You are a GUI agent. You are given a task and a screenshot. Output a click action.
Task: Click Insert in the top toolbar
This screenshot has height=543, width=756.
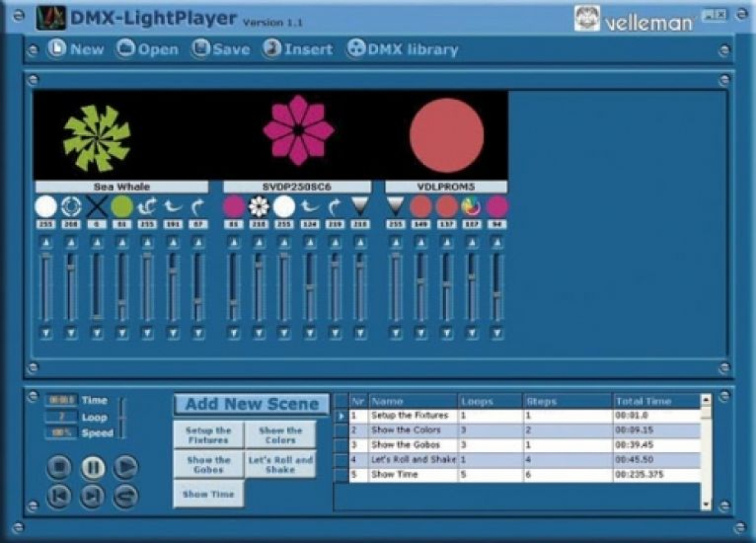[298, 49]
